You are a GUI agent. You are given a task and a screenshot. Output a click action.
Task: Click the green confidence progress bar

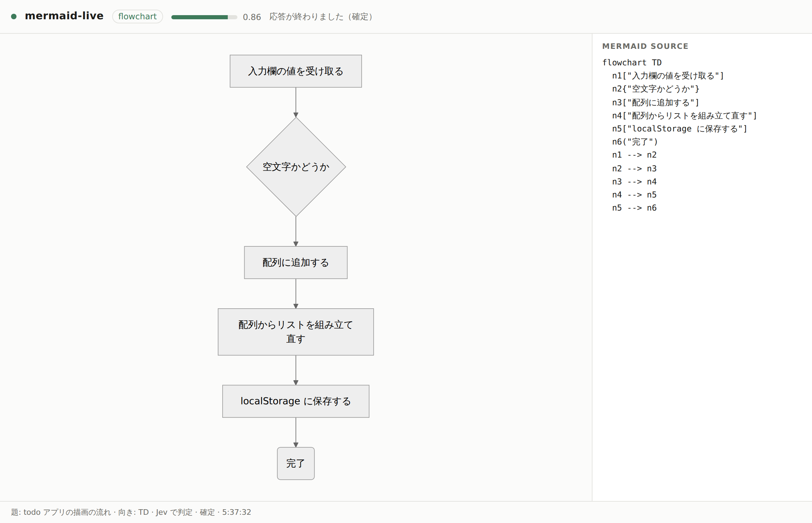click(x=204, y=17)
